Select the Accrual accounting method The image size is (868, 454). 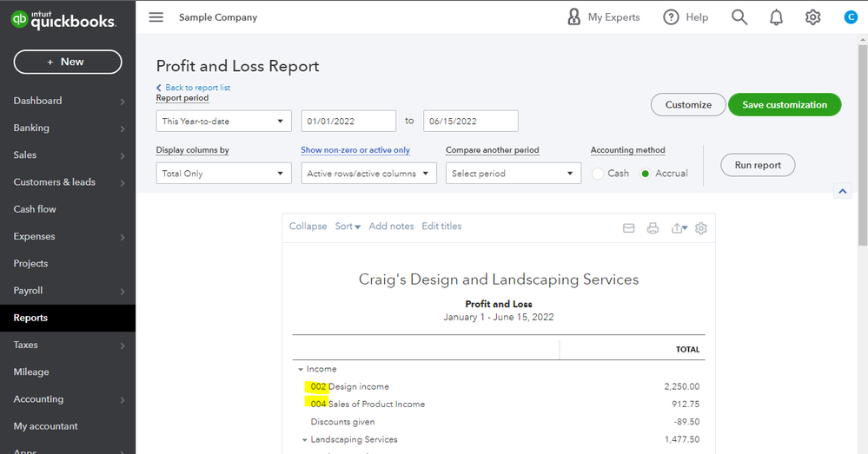(645, 174)
